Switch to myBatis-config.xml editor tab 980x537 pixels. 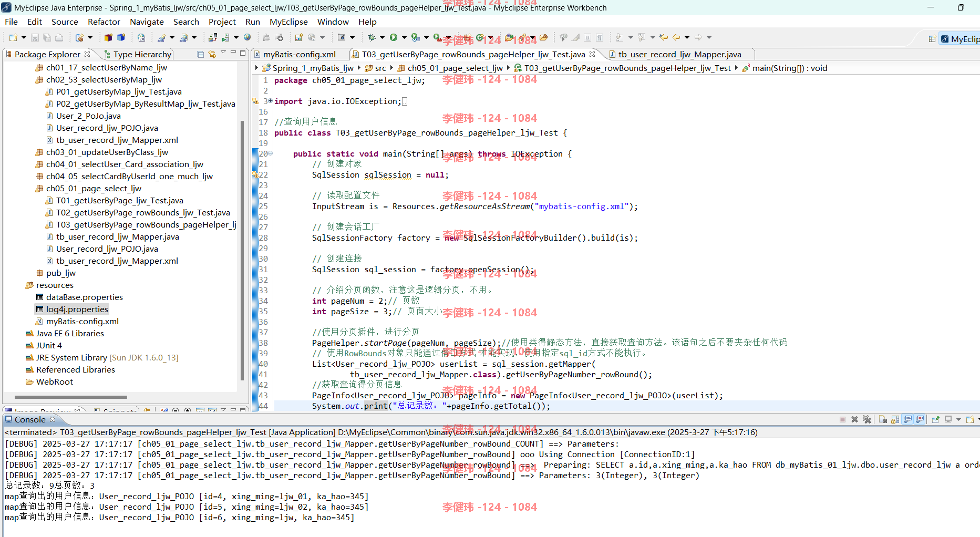(299, 54)
